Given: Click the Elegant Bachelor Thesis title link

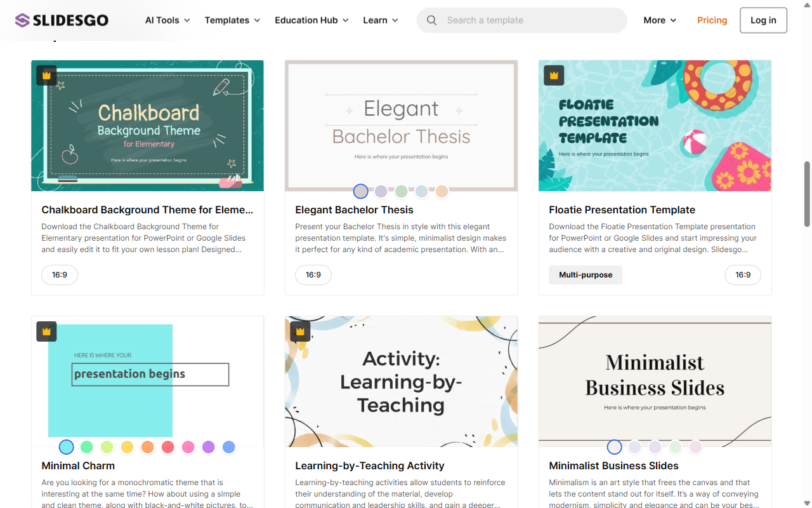Looking at the screenshot, I should (x=354, y=210).
